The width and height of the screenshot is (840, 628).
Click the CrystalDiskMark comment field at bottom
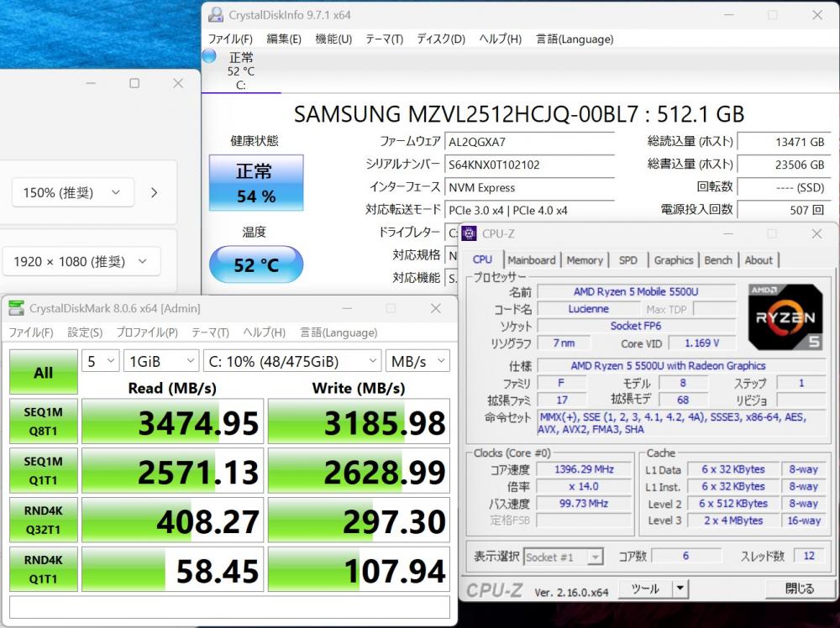(229, 607)
